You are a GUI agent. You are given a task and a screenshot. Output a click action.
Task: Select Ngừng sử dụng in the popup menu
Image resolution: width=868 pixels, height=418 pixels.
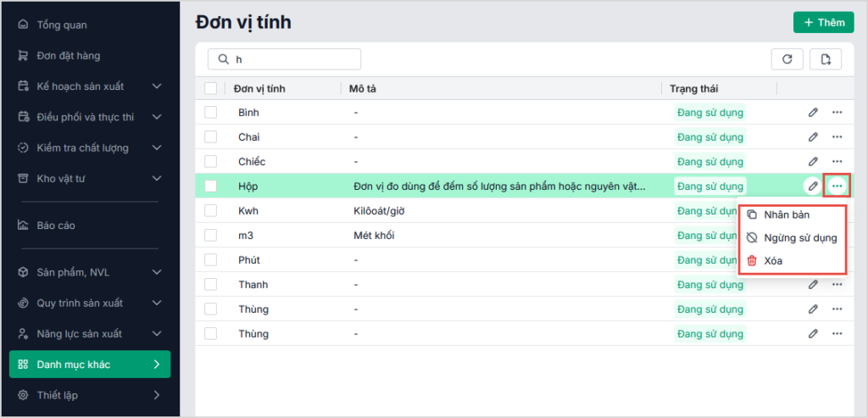coord(799,237)
